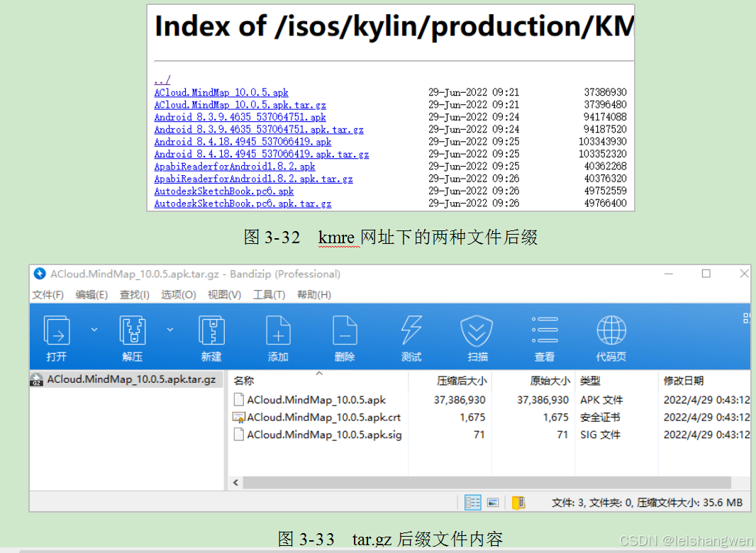Image resolution: width=756 pixels, height=553 pixels.
Task: Maximize the Bandizip window
Action: 706,274
